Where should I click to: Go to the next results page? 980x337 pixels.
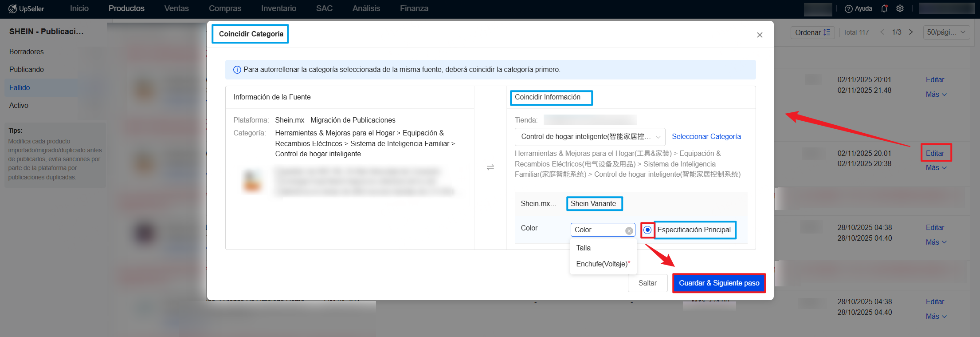point(911,32)
